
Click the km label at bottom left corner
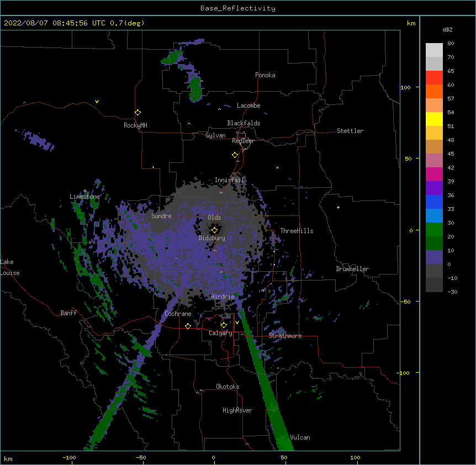[8, 459]
